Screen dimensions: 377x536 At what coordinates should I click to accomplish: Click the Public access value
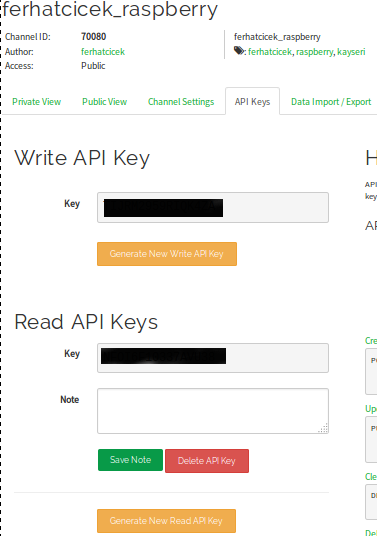coord(93,66)
